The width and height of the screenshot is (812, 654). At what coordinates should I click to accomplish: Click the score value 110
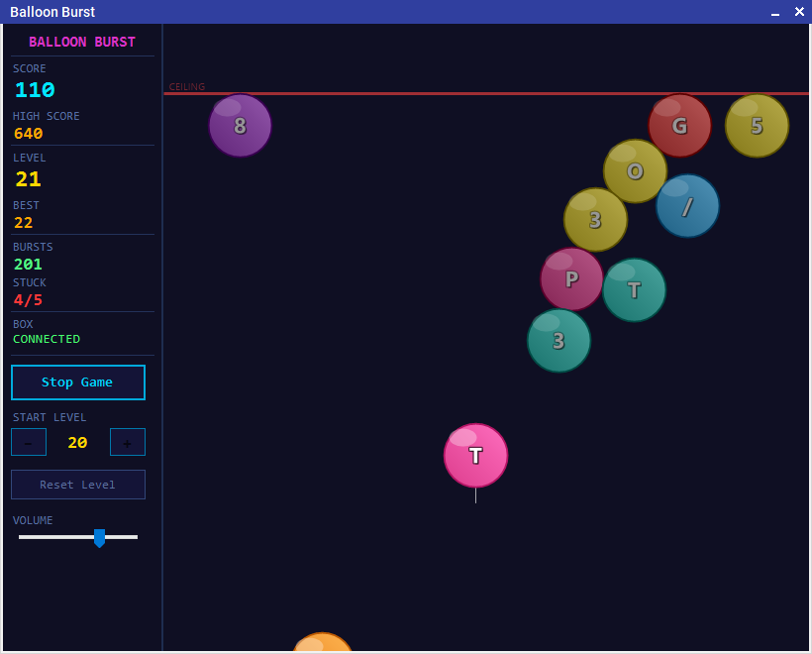pyautogui.click(x=35, y=89)
